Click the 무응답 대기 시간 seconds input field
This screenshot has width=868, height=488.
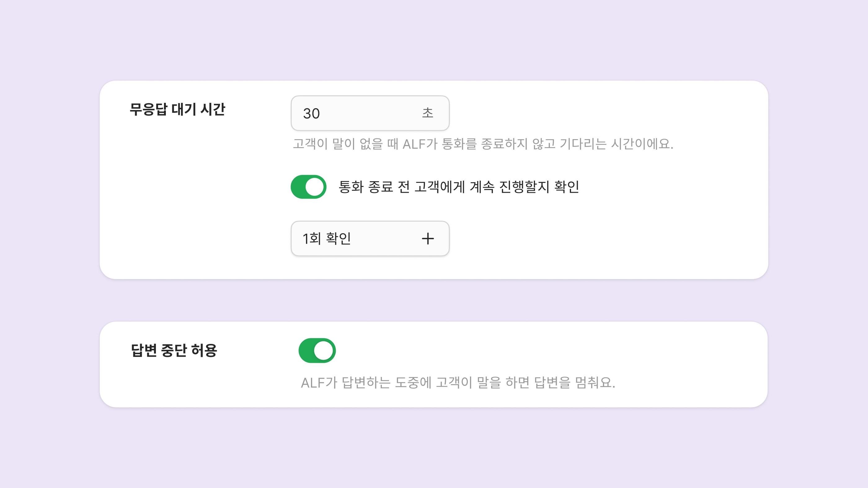(x=370, y=113)
